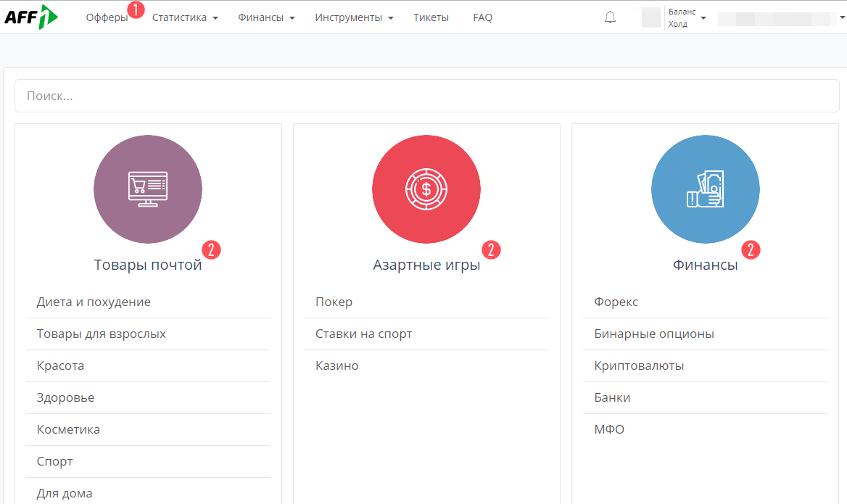The width and height of the screenshot is (847, 504).
Task: Click the AFF1 logo
Action: pyautogui.click(x=31, y=17)
